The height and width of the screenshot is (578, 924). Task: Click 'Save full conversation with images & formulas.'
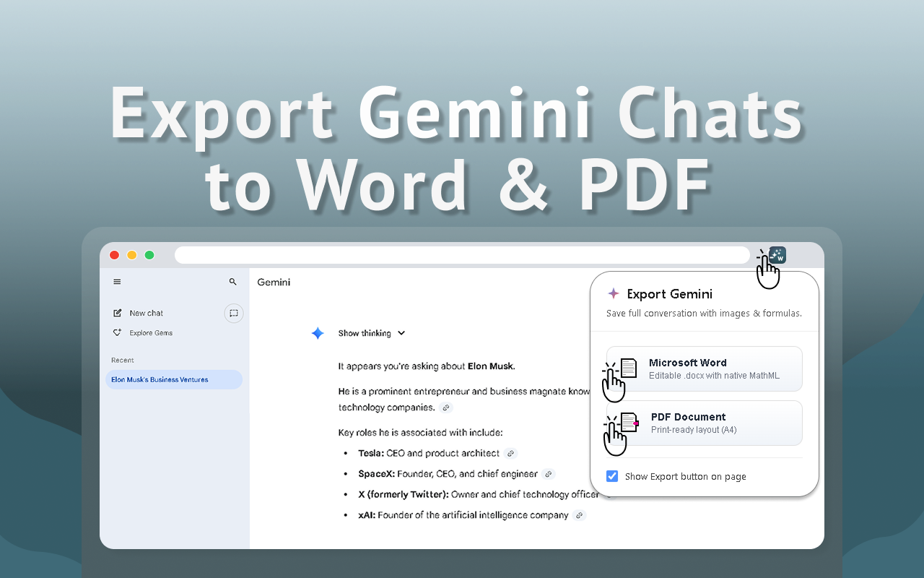[704, 314]
